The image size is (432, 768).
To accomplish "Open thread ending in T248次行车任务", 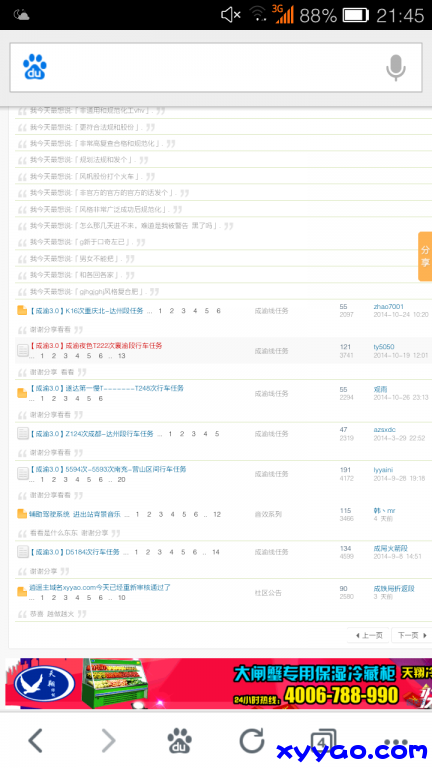I will tap(106, 388).
